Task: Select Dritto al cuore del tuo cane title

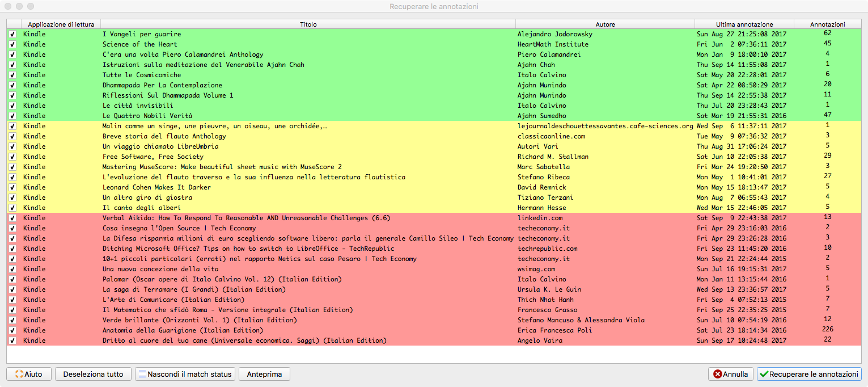Action: [244, 340]
